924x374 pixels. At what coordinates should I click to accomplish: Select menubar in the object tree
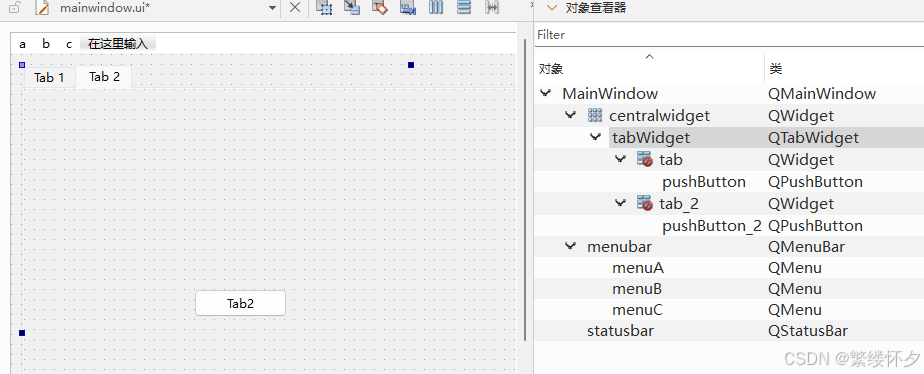tap(619, 247)
